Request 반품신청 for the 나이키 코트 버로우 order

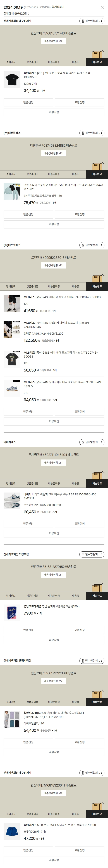click(28, 524)
